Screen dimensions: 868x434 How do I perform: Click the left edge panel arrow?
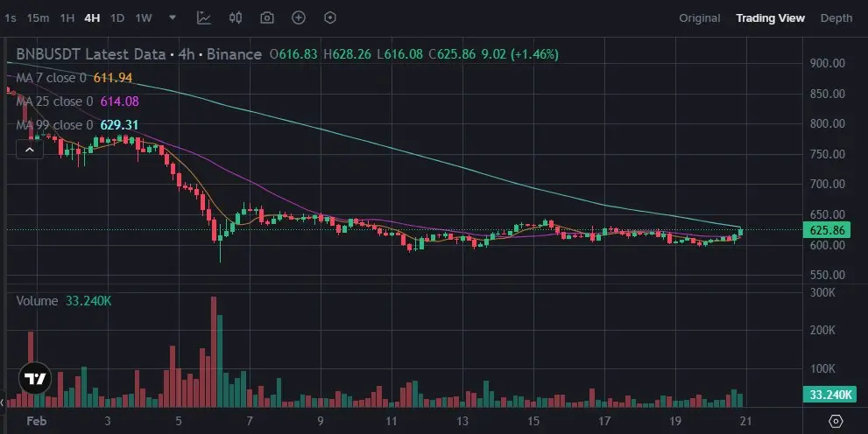click(x=3, y=402)
